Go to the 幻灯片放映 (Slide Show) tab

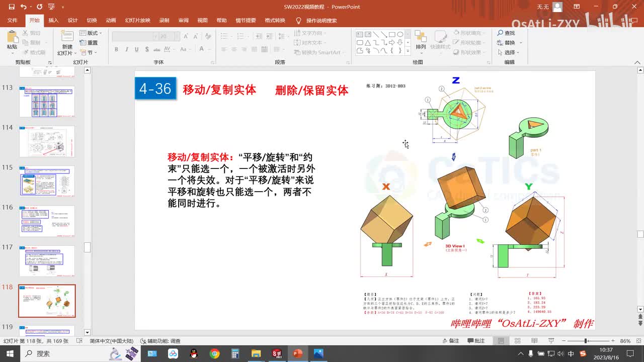(x=138, y=20)
